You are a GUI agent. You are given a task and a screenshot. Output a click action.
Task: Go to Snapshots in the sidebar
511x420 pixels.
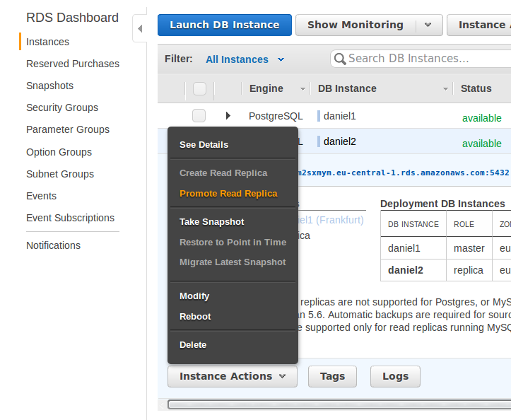[50, 86]
